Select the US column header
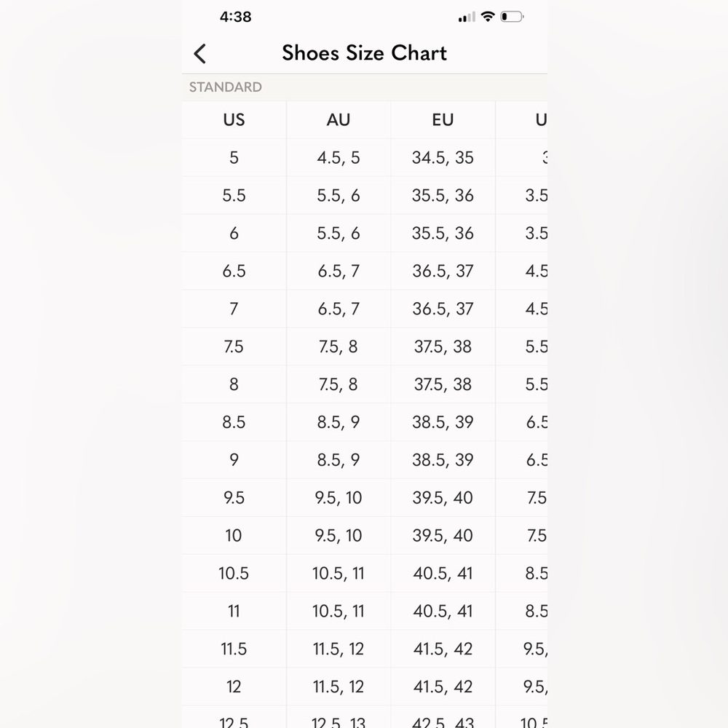 234,120
